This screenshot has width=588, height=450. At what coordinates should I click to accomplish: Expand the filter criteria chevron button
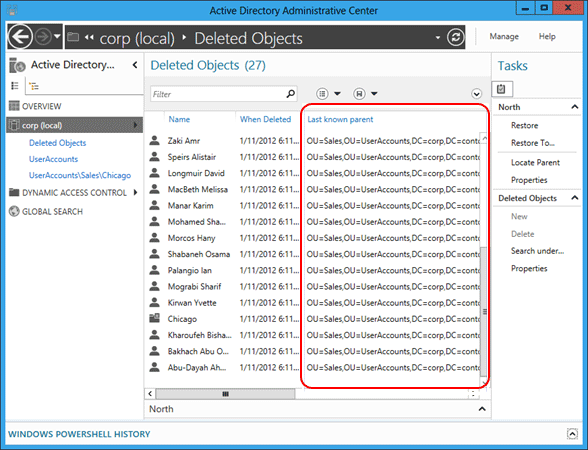point(476,93)
